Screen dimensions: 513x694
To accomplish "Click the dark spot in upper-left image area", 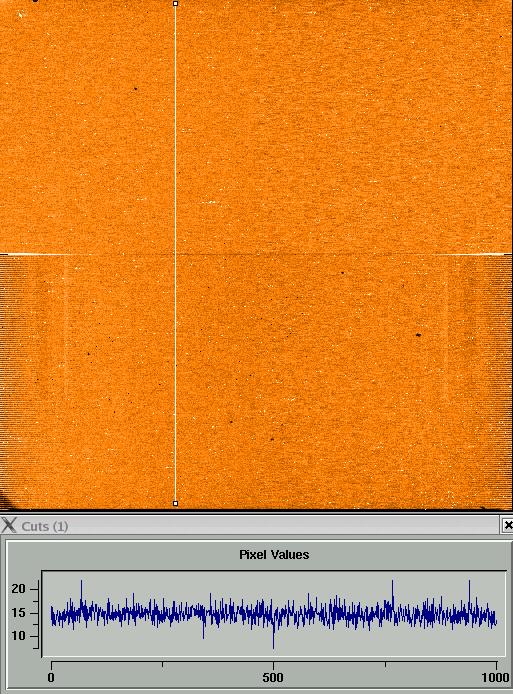I will point(135,89).
